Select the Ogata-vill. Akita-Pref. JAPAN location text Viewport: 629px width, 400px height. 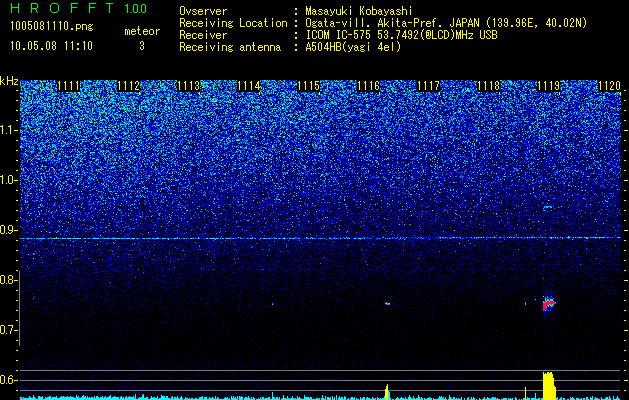click(446, 23)
